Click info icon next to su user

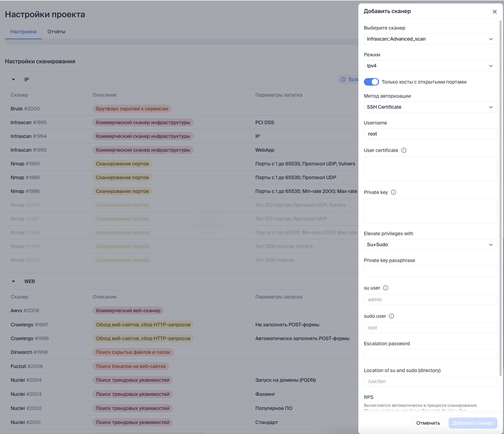[386, 288]
